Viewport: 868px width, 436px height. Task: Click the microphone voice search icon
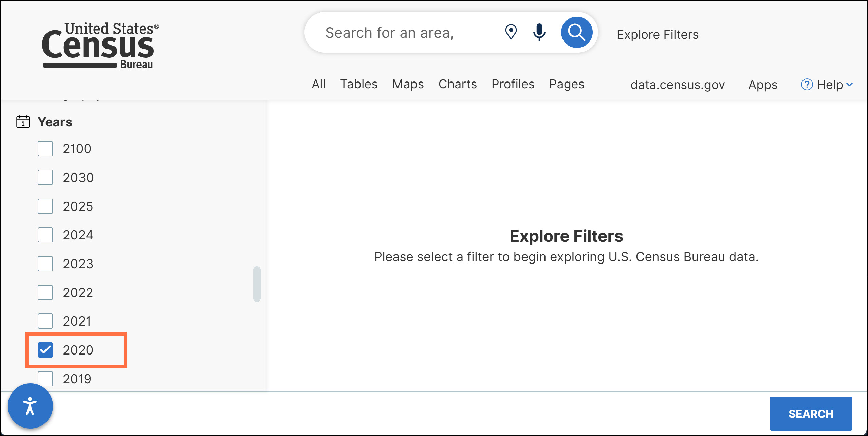coord(539,33)
